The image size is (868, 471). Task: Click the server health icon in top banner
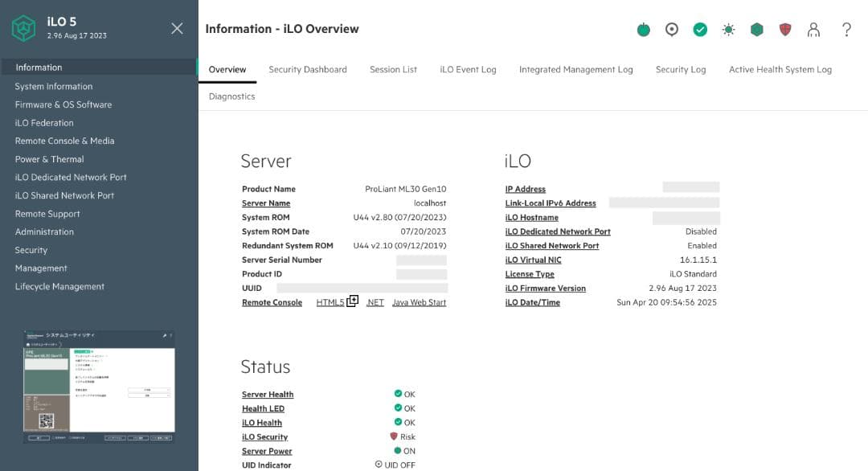pyautogui.click(x=643, y=29)
